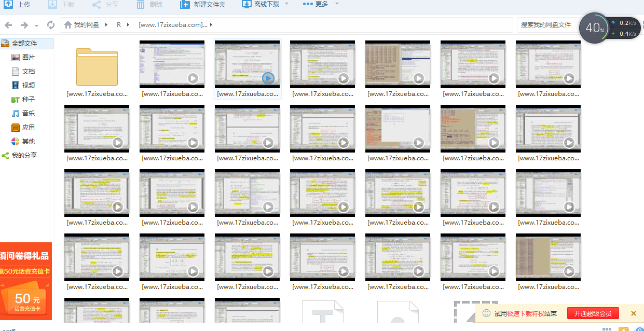
Task: Click the 下载 download toolbar button
Action: [x=61, y=4]
